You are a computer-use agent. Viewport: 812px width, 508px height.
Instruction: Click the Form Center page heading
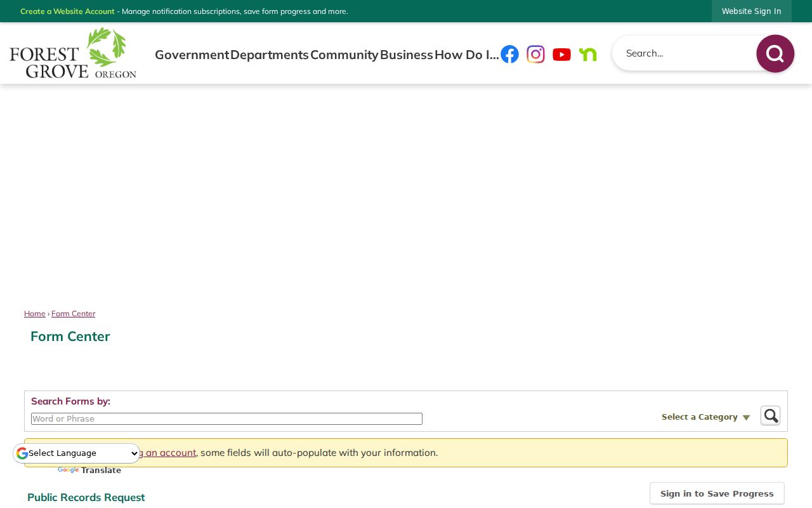[x=70, y=337]
